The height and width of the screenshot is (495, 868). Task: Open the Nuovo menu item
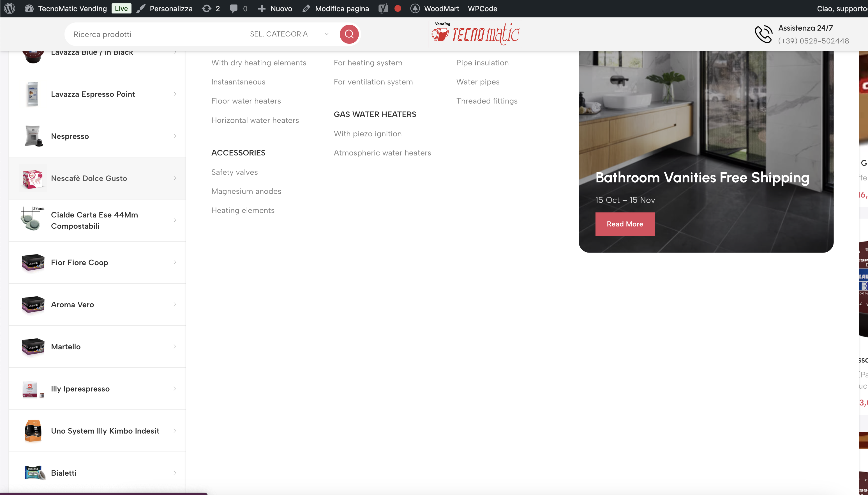[x=281, y=8]
